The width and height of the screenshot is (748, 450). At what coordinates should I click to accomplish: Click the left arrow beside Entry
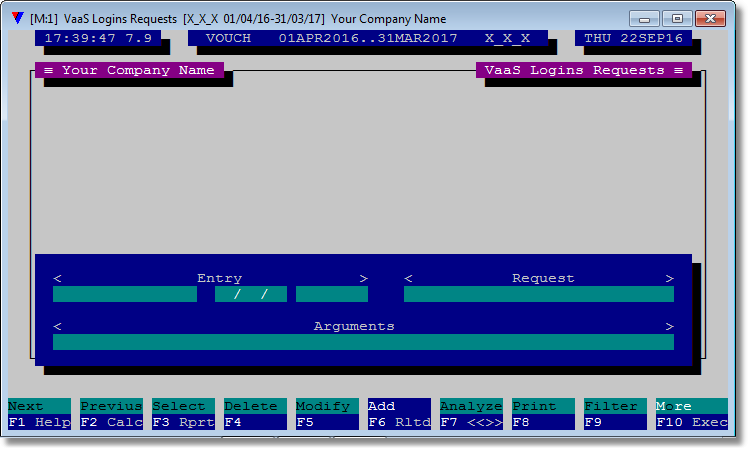[x=57, y=278]
